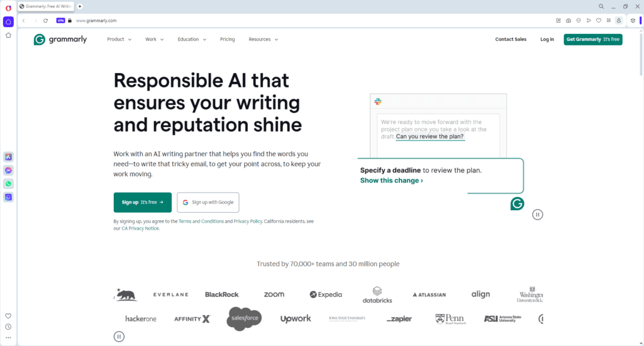Open the shield privacy protection icon
Viewport: 644px width, 346px height.
(x=579, y=21)
